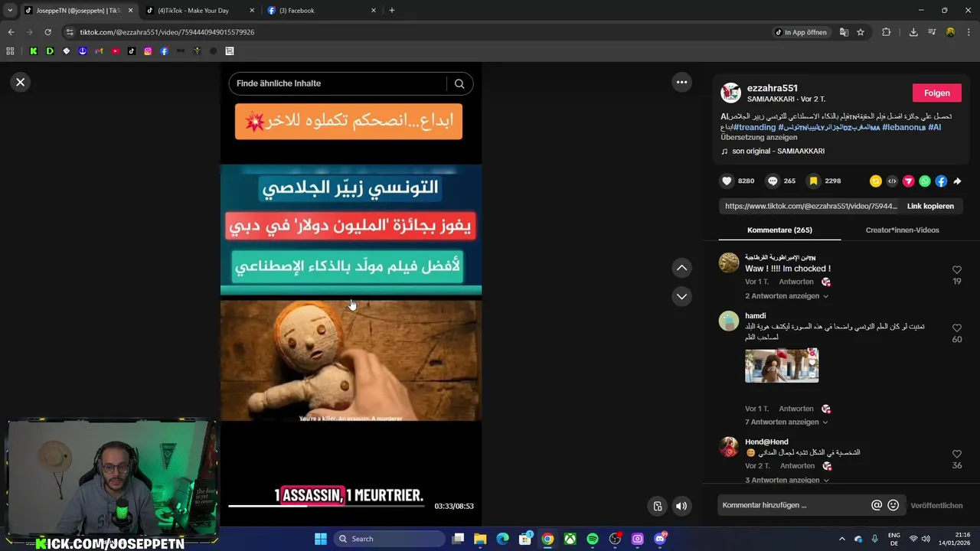Go back in browser history
Image resolution: width=980 pixels, height=551 pixels.
[x=11, y=32]
